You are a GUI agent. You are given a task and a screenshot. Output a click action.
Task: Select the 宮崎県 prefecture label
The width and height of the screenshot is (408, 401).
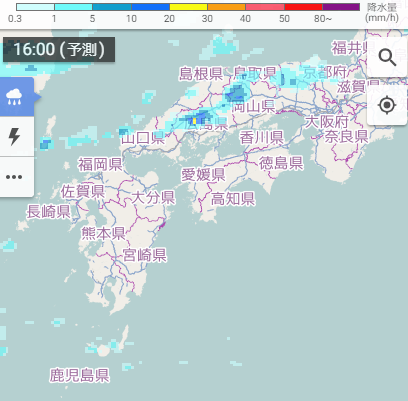point(145,255)
